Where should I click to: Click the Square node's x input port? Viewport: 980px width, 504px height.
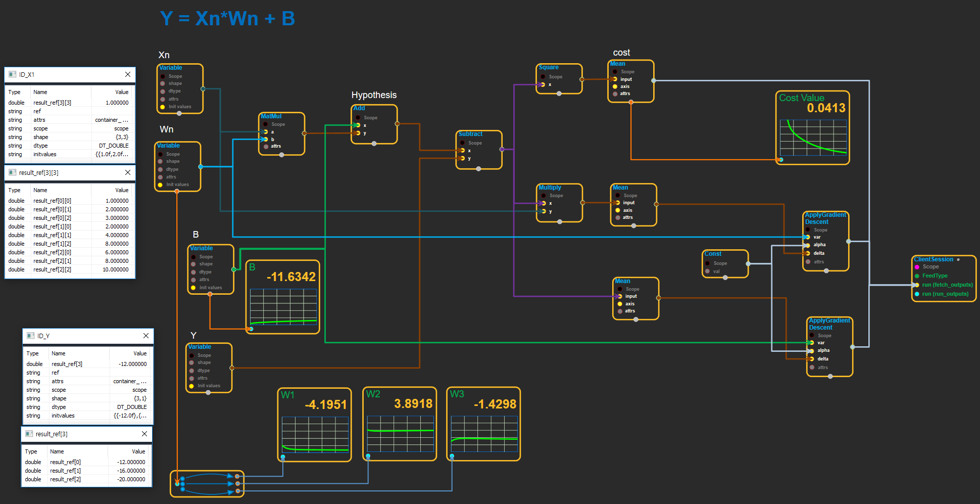tap(543, 84)
